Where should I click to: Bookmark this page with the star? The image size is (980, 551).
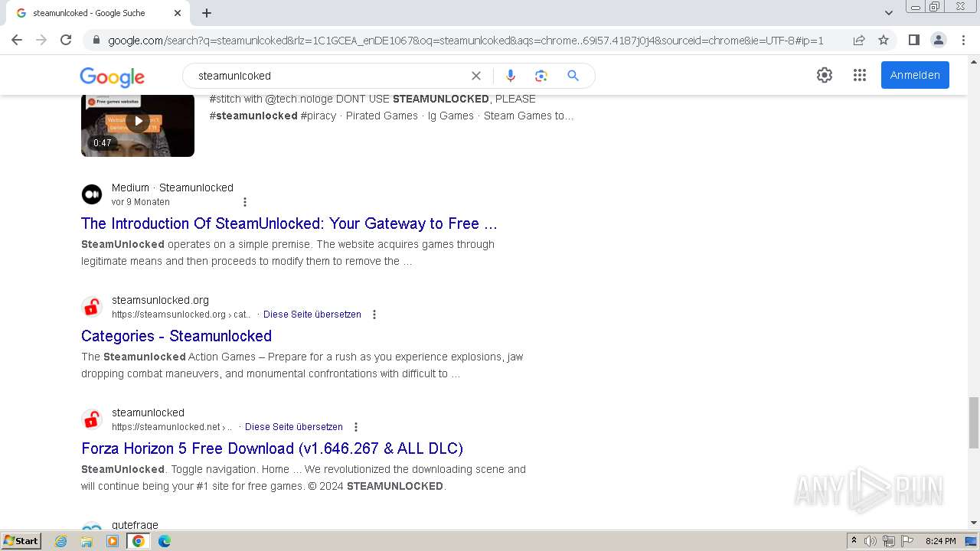tap(884, 40)
